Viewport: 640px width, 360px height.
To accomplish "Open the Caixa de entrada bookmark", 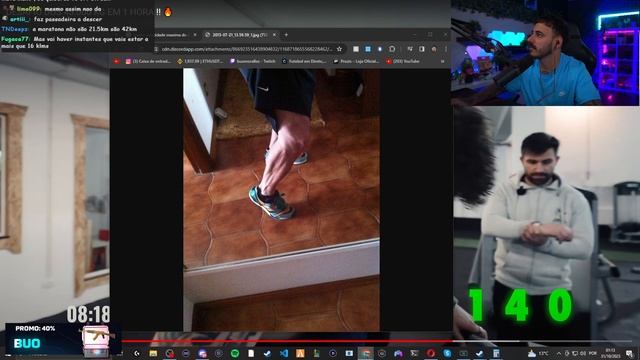I will click(148, 61).
